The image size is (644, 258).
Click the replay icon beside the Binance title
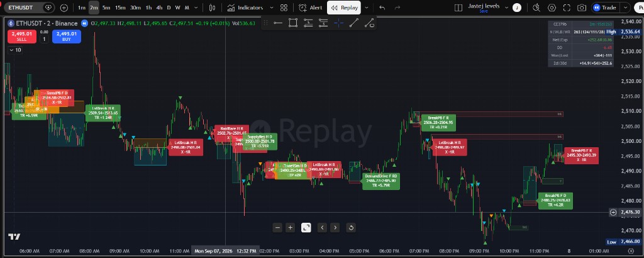85,23
